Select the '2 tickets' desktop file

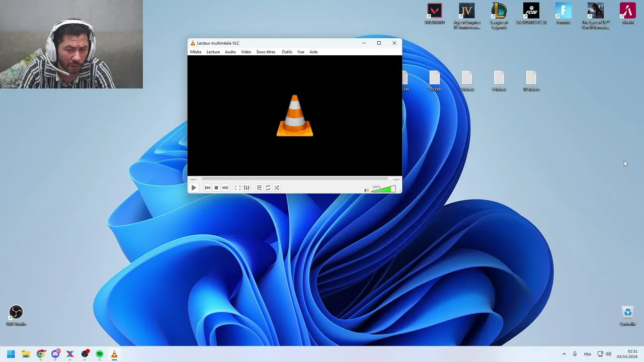[435, 81]
